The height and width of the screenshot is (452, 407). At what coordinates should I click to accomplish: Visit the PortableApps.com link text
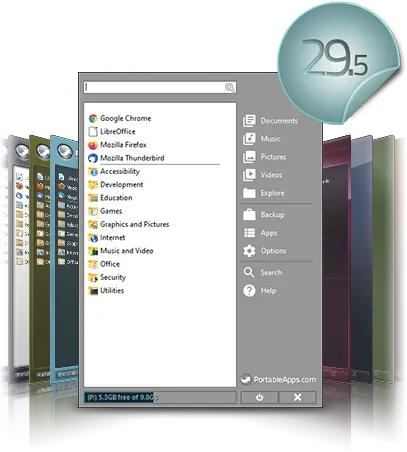click(285, 380)
